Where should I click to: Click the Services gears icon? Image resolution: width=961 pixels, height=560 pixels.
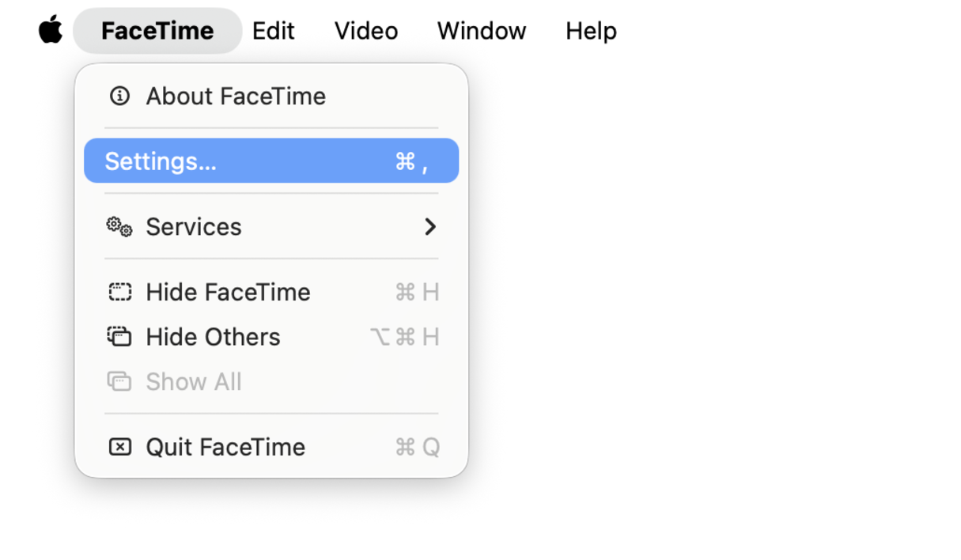click(x=119, y=227)
